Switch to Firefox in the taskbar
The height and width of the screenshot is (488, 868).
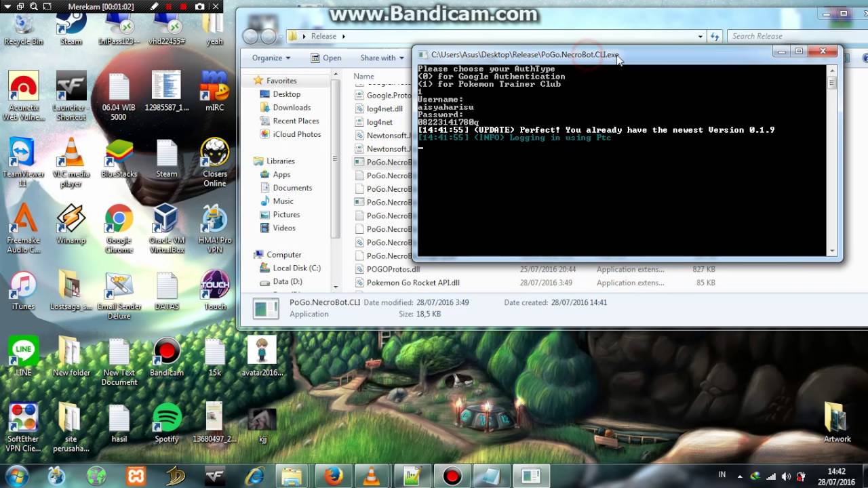click(333, 476)
